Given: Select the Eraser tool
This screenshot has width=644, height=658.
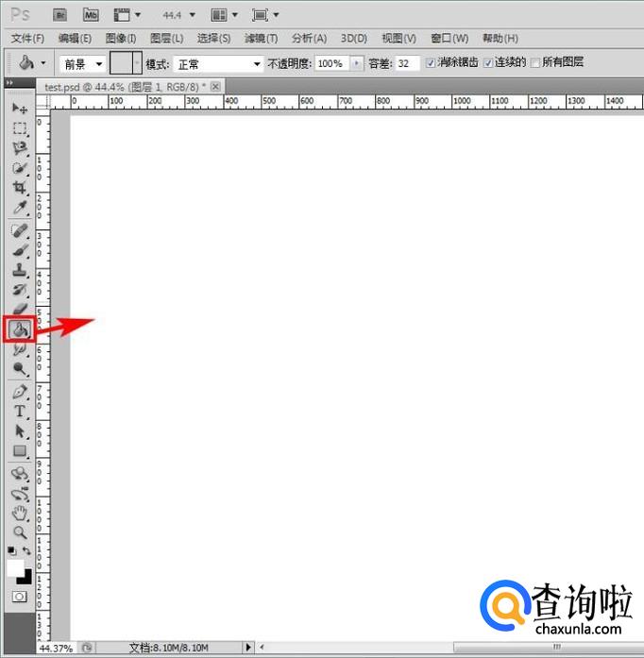Looking at the screenshot, I should [x=19, y=310].
